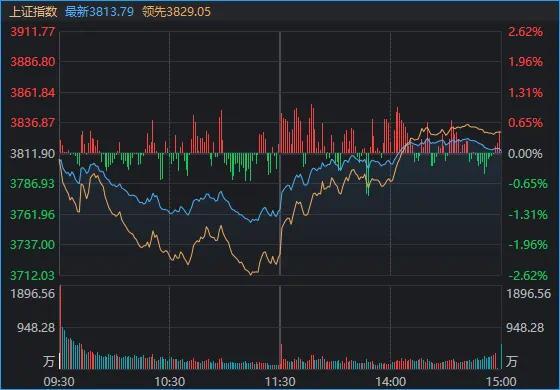This screenshot has width=560, height=390.
Task: Click the red 2.62% percentage label
Action: (525, 32)
